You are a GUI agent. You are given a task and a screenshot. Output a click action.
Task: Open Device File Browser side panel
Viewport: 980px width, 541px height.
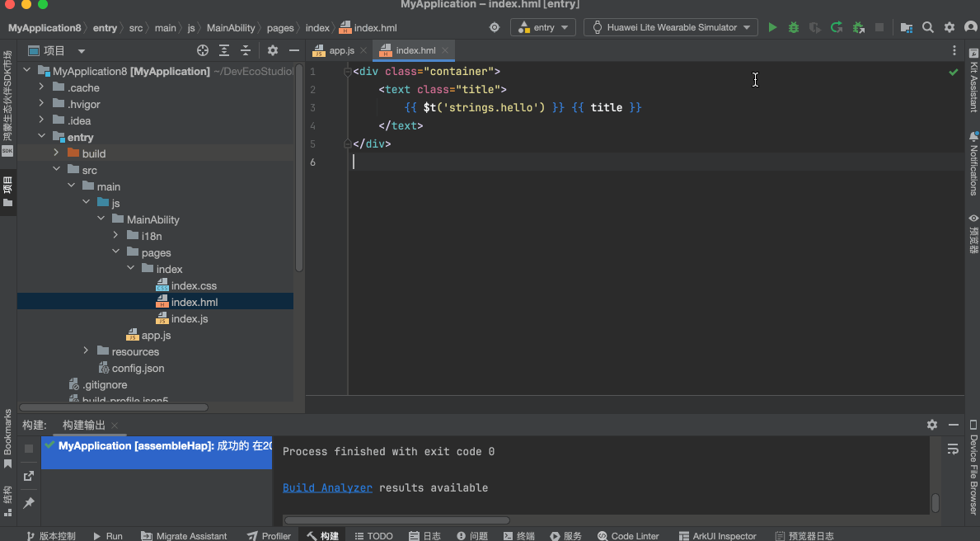point(973,467)
